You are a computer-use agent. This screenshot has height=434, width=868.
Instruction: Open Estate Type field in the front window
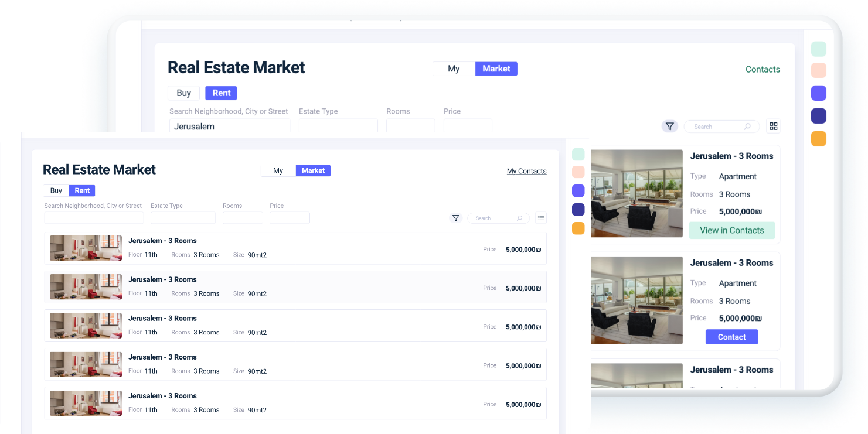(x=183, y=218)
